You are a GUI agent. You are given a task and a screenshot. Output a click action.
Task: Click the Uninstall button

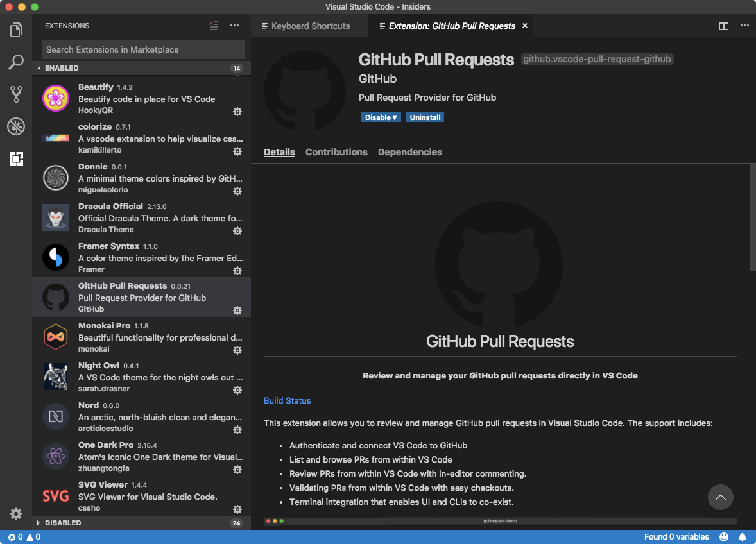[x=425, y=117]
